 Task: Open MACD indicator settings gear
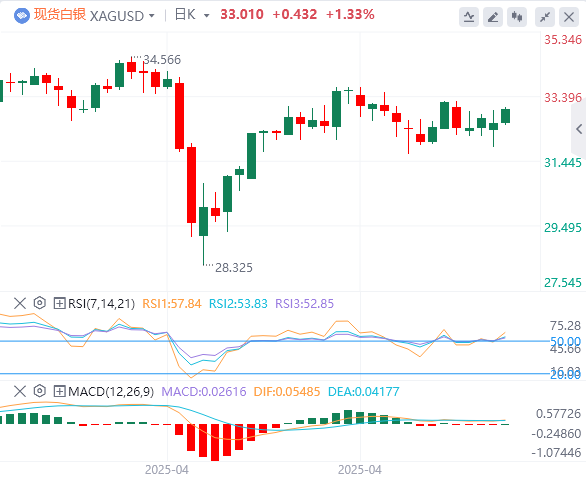[x=40, y=391]
